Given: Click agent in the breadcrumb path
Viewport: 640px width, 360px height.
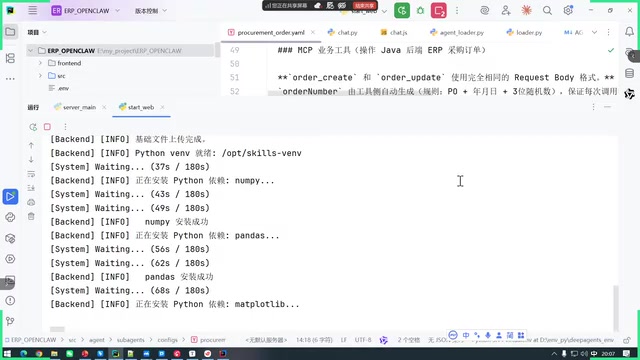Looking at the screenshot, I should click(x=97, y=340).
